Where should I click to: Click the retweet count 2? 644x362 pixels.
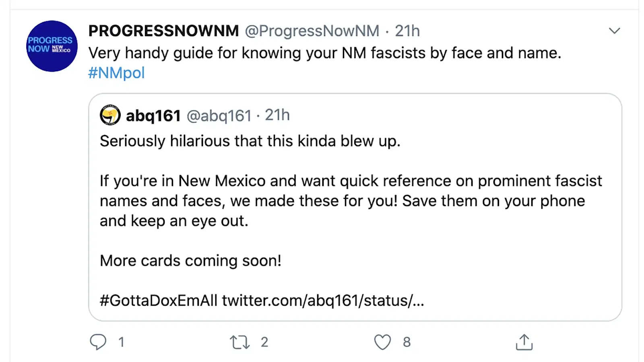(x=264, y=342)
